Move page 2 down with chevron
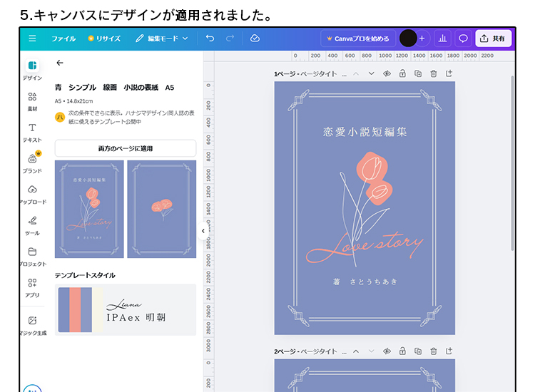Image resolution: width=535 pixels, height=392 pixels. (371, 351)
